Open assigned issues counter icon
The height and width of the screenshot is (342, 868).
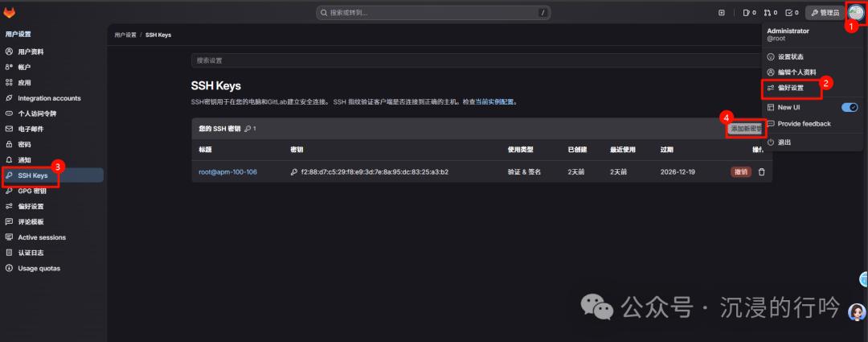coord(749,12)
